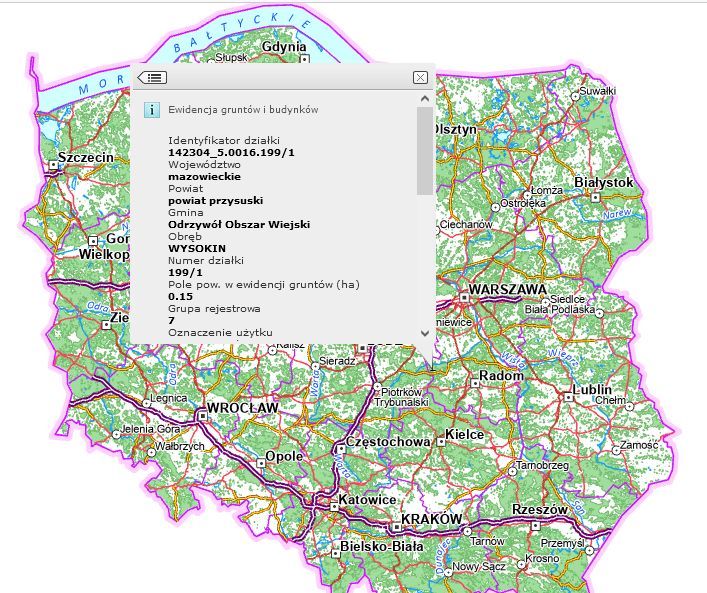The width and height of the screenshot is (707, 593).
Task: Click the Siedlce town marker on map
Action: click(545, 301)
